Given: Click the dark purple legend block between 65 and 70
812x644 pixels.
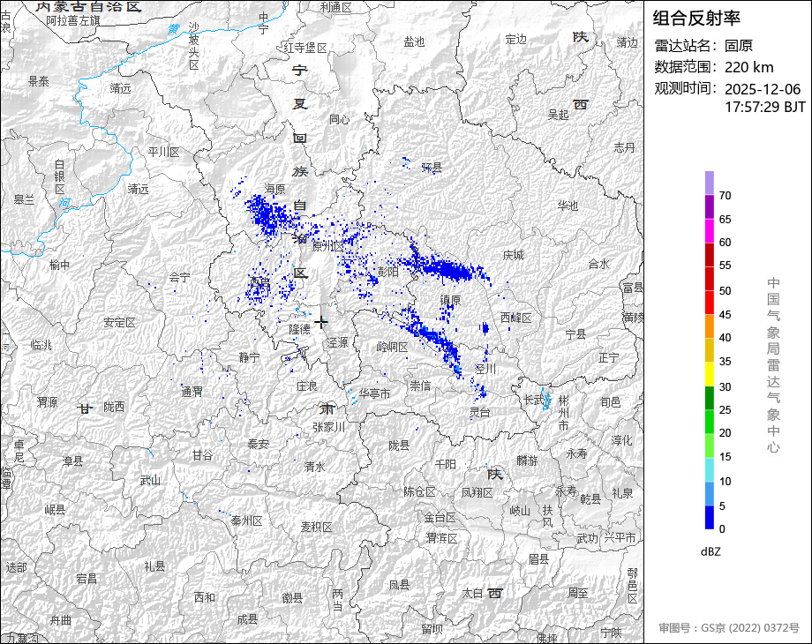Looking at the screenshot, I should coord(710,206).
